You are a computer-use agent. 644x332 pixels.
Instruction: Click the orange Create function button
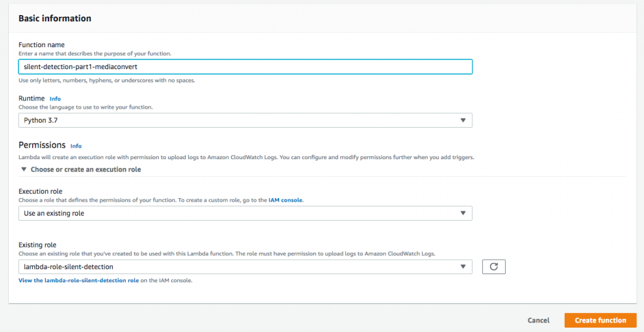tap(600, 320)
